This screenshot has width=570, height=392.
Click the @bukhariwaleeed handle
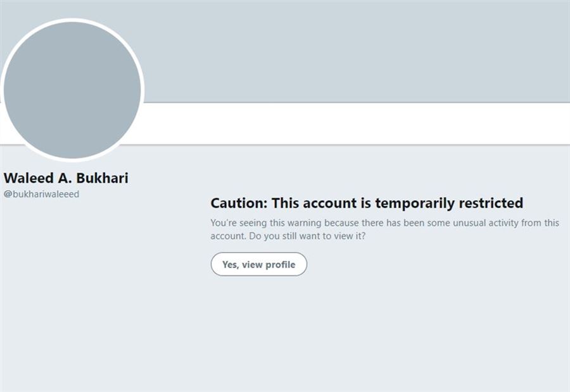pos(42,194)
